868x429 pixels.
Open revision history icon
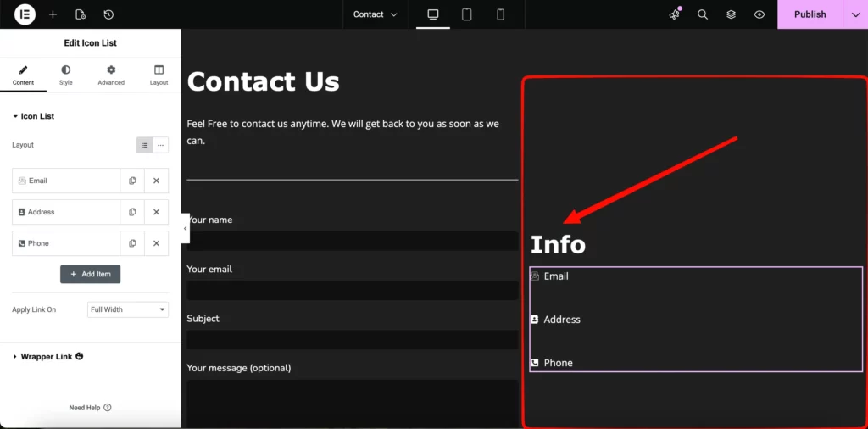click(x=108, y=14)
